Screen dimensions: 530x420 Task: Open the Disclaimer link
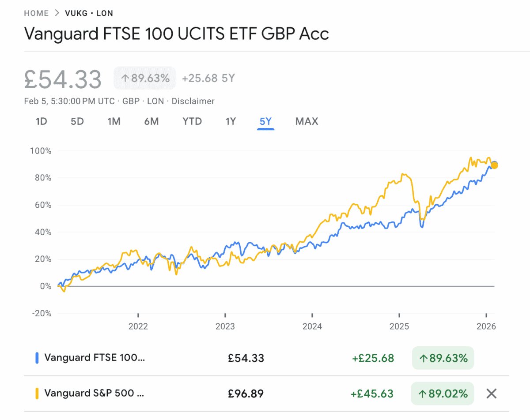[193, 101]
